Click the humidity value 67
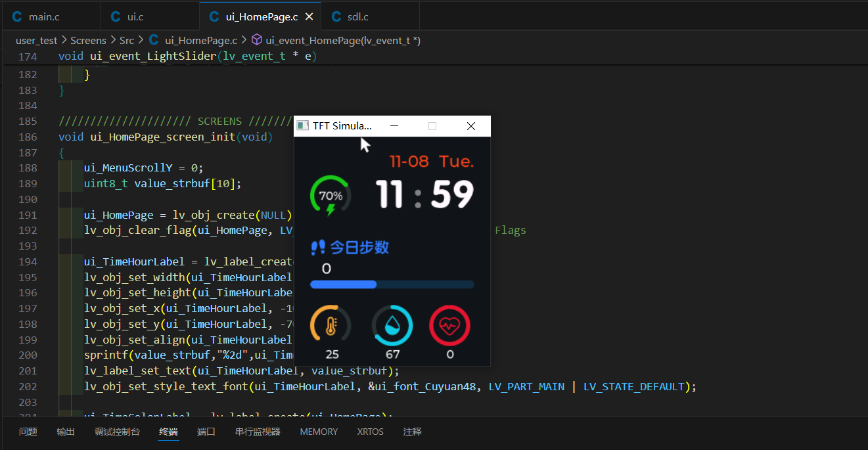The height and width of the screenshot is (450, 868). pyautogui.click(x=392, y=355)
